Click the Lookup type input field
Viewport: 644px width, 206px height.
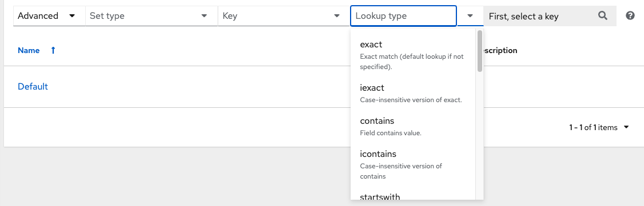(403, 16)
